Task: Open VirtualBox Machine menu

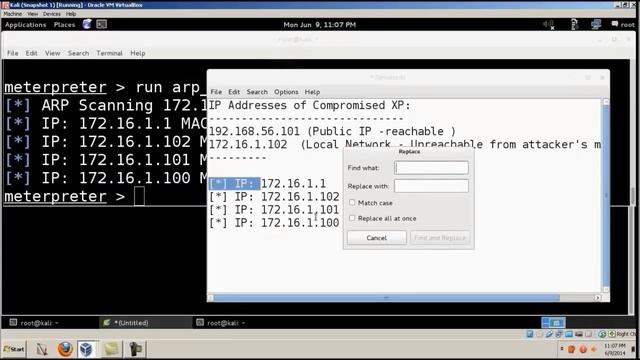Action: click(13, 14)
